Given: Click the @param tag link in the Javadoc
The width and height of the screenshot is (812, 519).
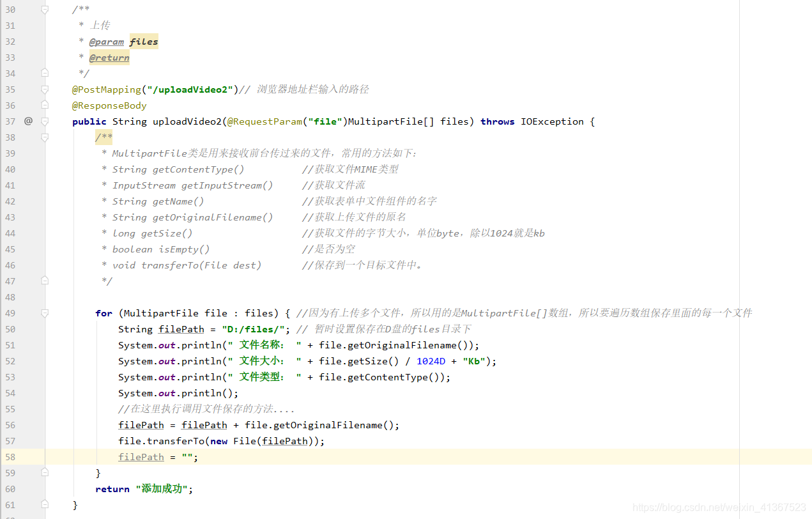Looking at the screenshot, I should (x=107, y=41).
